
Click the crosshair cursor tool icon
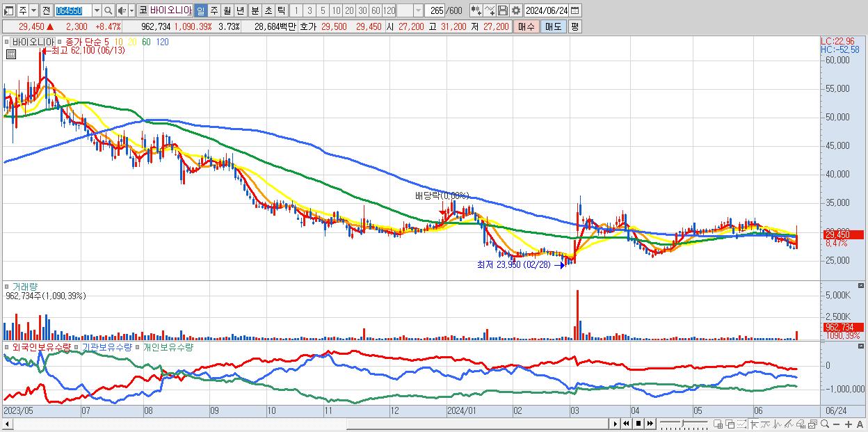tap(754, 424)
